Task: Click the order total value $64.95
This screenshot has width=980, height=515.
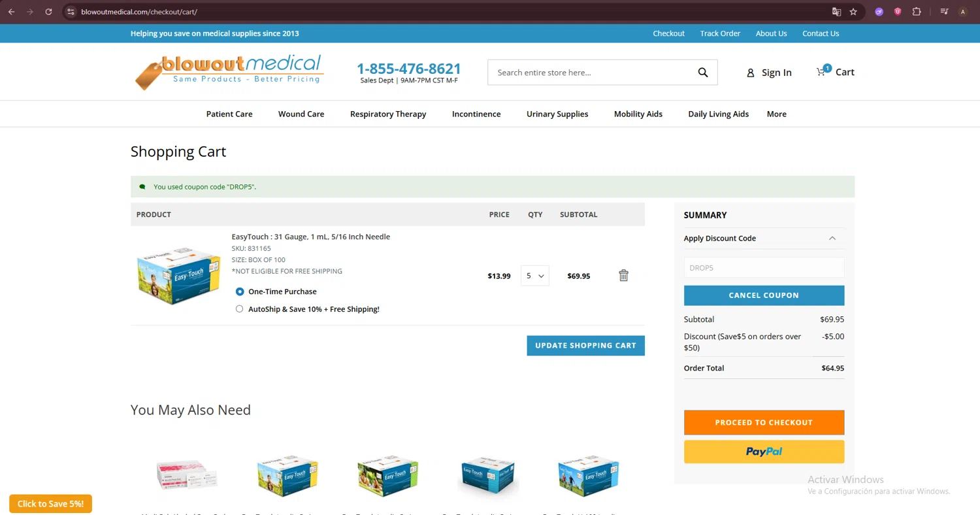Action: pyautogui.click(x=832, y=368)
